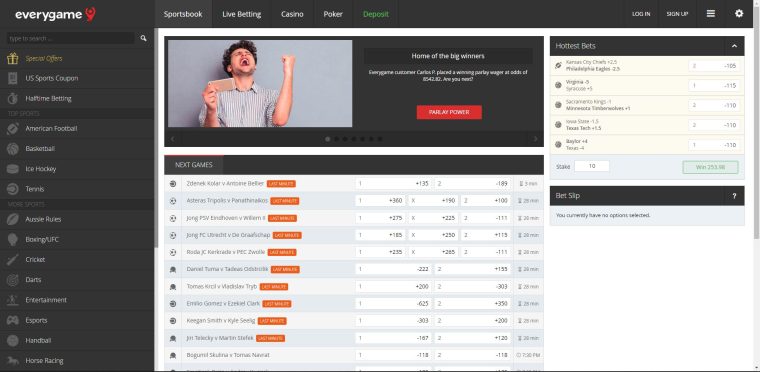Open Special Offers gift icon
This screenshot has height=372, width=760.
tap(13, 58)
